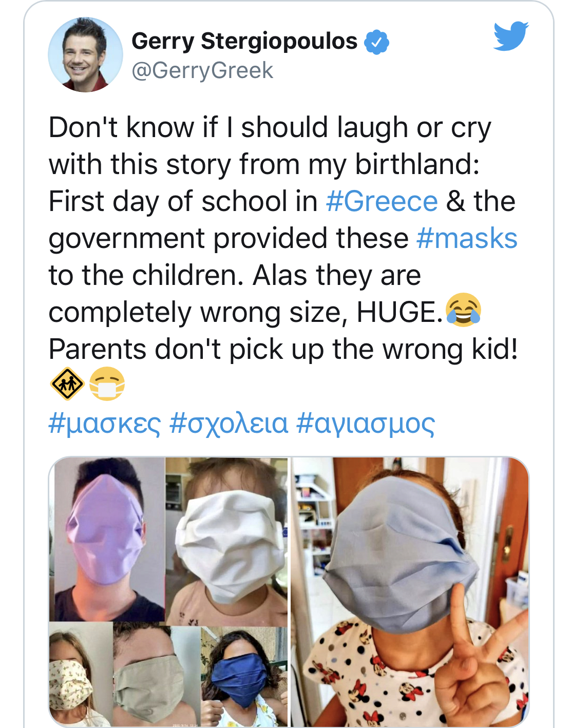This screenshot has height=728, width=571.
Task: Click the face with medical mask emoji
Action: (107, 384)
